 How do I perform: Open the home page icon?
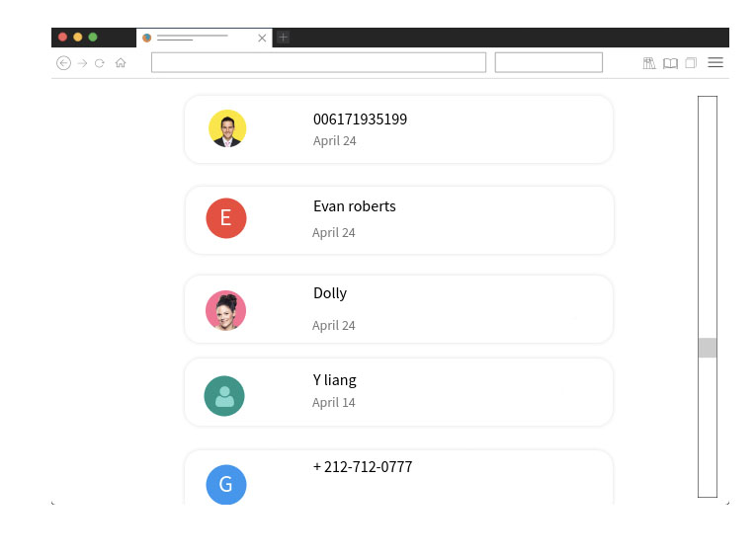pos(121,62)
